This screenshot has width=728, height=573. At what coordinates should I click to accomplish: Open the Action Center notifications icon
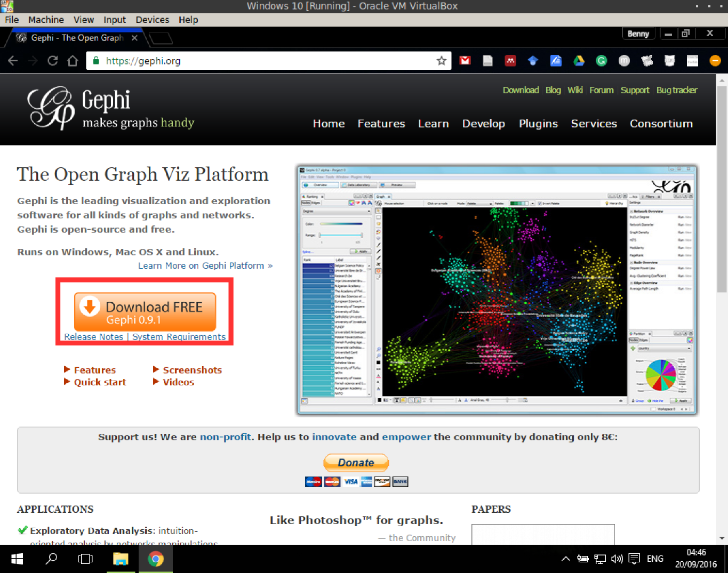coord(634,559)
